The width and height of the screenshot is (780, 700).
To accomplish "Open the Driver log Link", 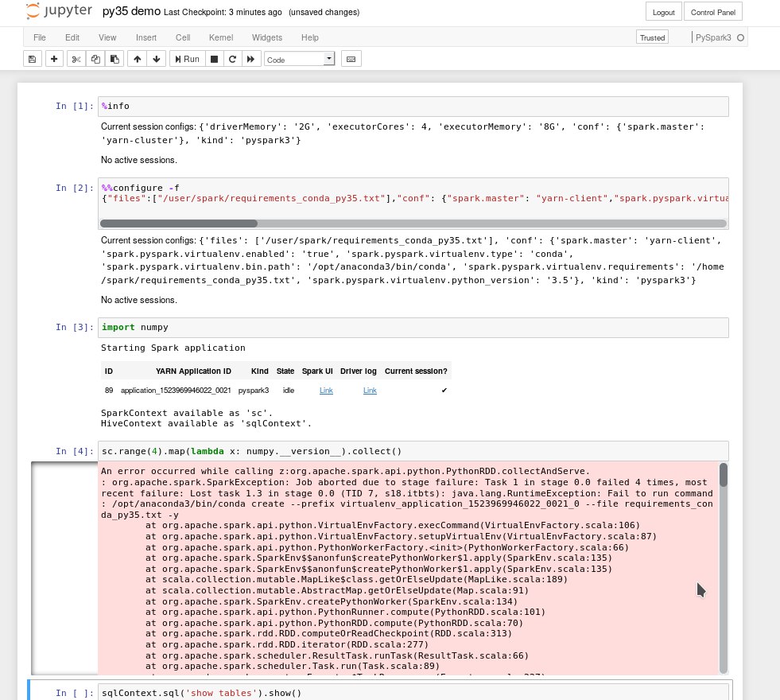I will 370,391.
